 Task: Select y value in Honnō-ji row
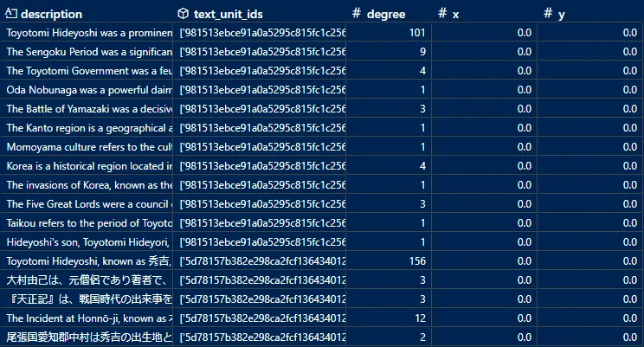point(629,318)
